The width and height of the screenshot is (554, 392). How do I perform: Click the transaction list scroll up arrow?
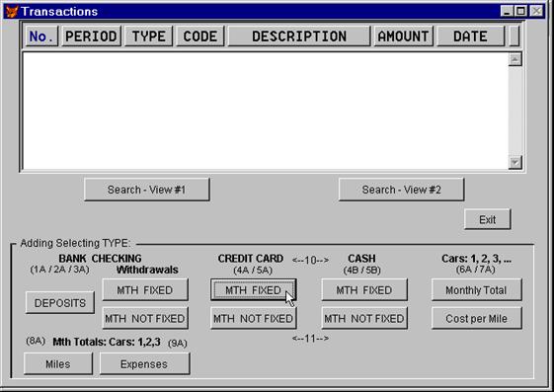514,59
